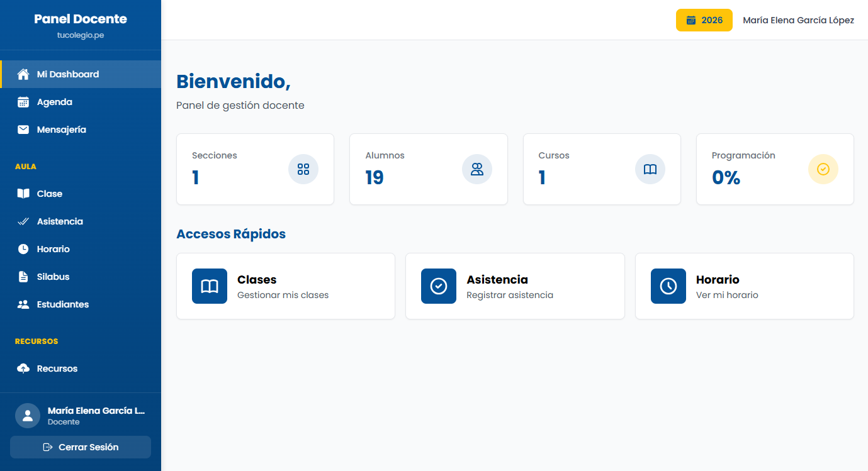
Task: Select the Estudiantes people icon
Action: 24,304
